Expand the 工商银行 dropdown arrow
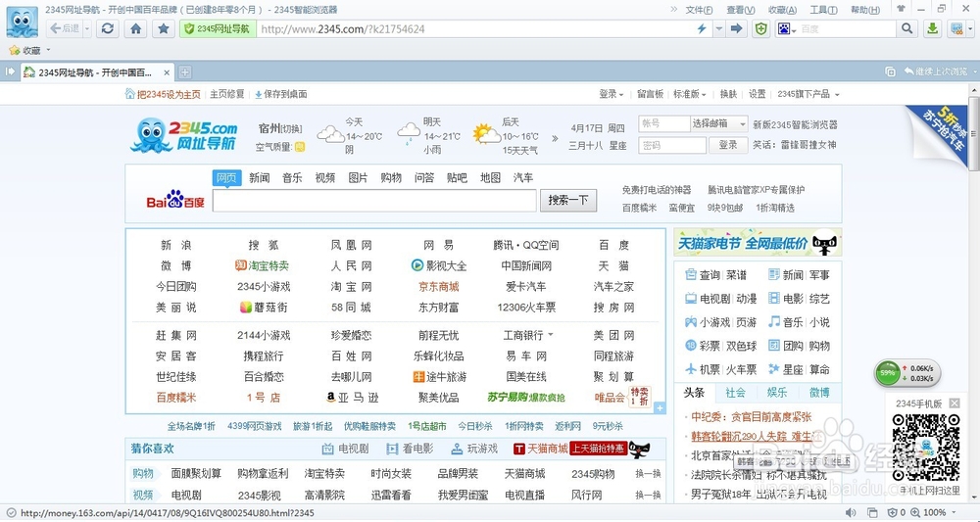 (551, 335)
